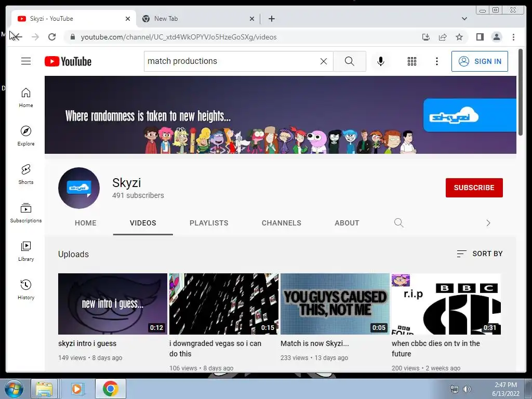The height and width of the screenshot is (399, 532).
Task: Open 'skyzi intro i guess' video title
Action: [87, 343]
